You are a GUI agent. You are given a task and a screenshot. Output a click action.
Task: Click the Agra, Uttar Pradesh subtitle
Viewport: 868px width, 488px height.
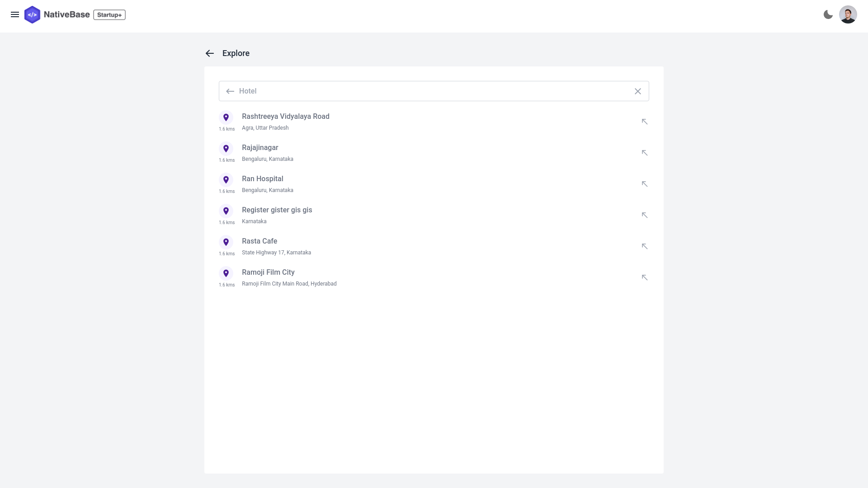click(x=265, y=128)
